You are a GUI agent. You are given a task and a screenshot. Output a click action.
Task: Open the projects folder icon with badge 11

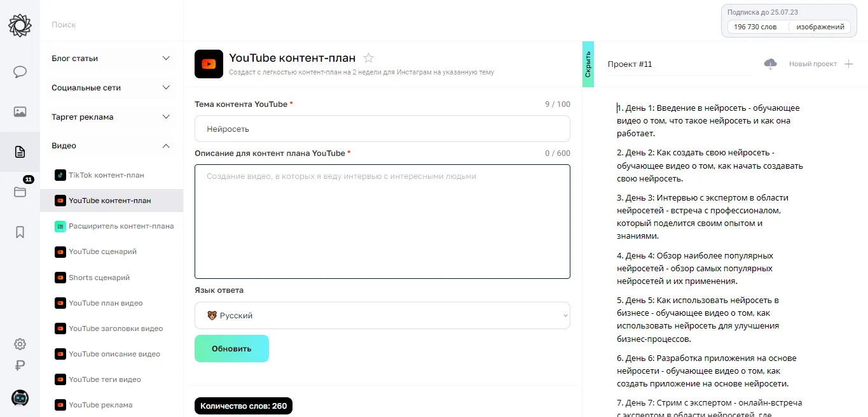point(20,192)
